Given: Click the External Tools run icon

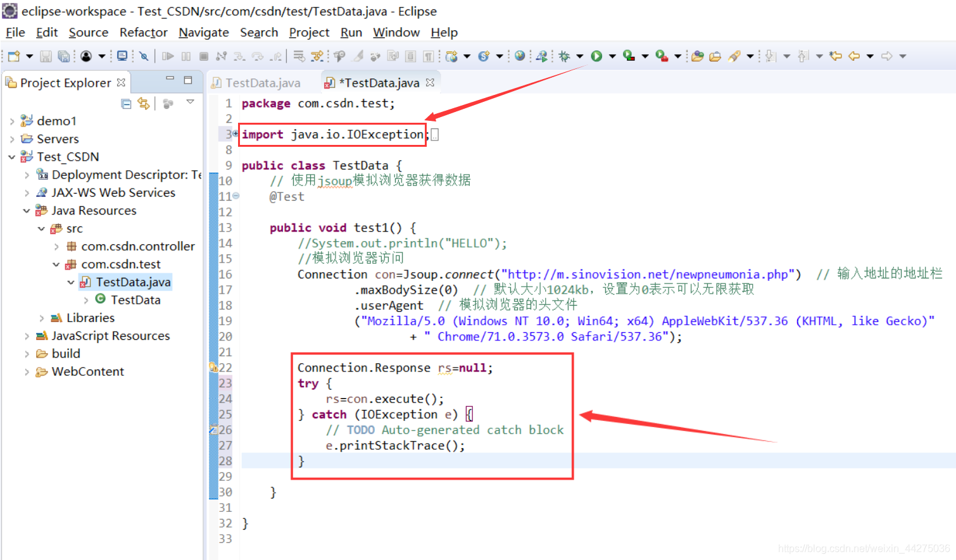Looking at the screenshot, I should click(x=662, y=56).
